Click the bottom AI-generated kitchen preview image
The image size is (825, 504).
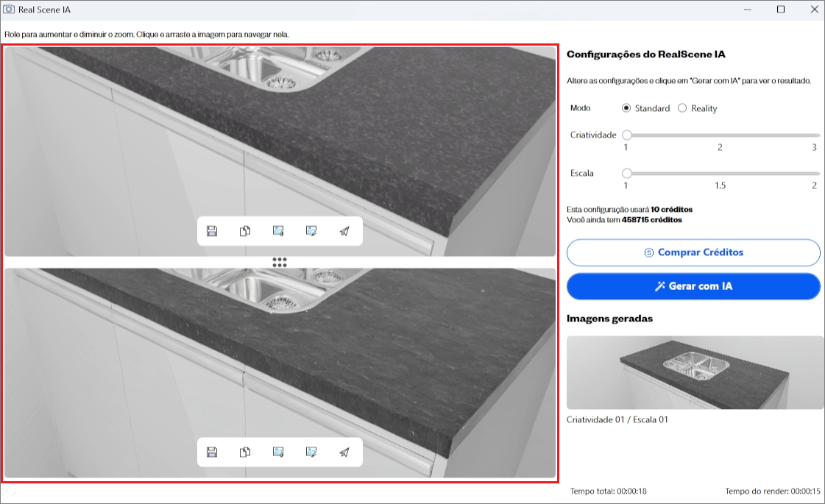click(280, 373)
